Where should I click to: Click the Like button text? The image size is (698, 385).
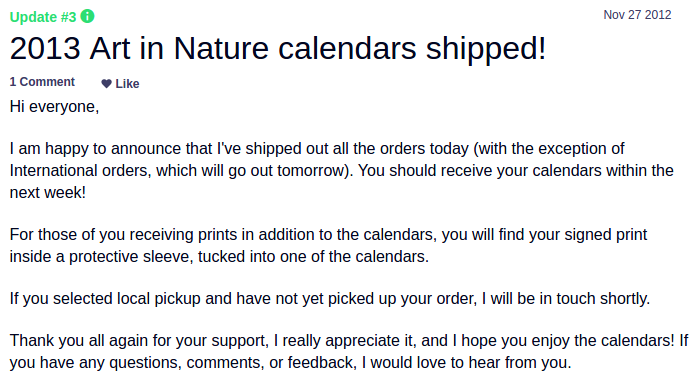coord(127,84)
